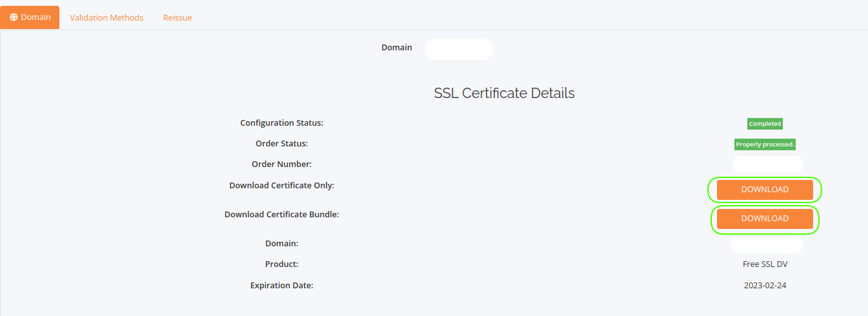Click the Order Status label
The width and height of the screenshot is (868, 316).
coord(281,143)
